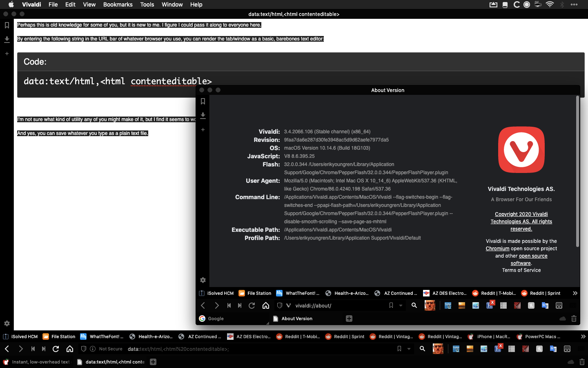Image resolution: width=588 pixels, height=368 pixels.
Task: Expand bookmark dropdown arrow in main window
Action: point(409,349)
